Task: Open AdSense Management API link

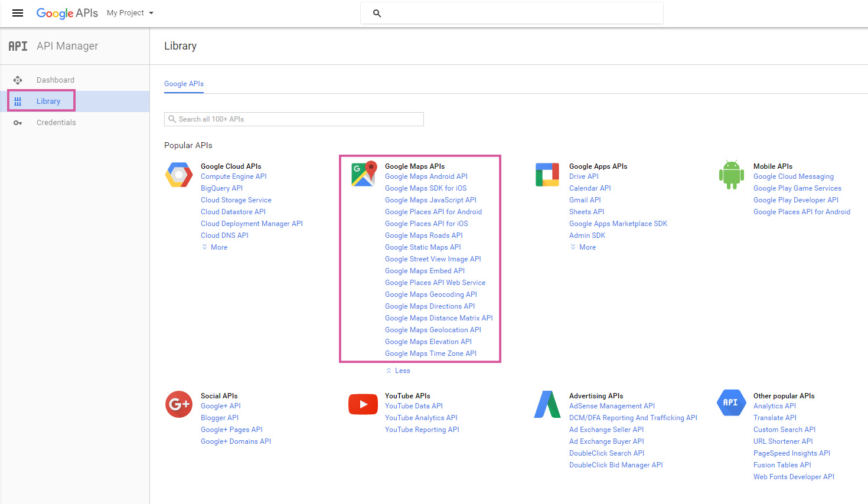Action: [612, 406]
